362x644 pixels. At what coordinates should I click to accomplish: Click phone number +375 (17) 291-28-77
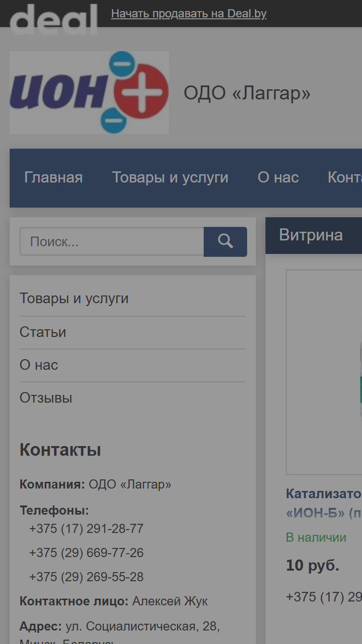(x=86, y=529)
